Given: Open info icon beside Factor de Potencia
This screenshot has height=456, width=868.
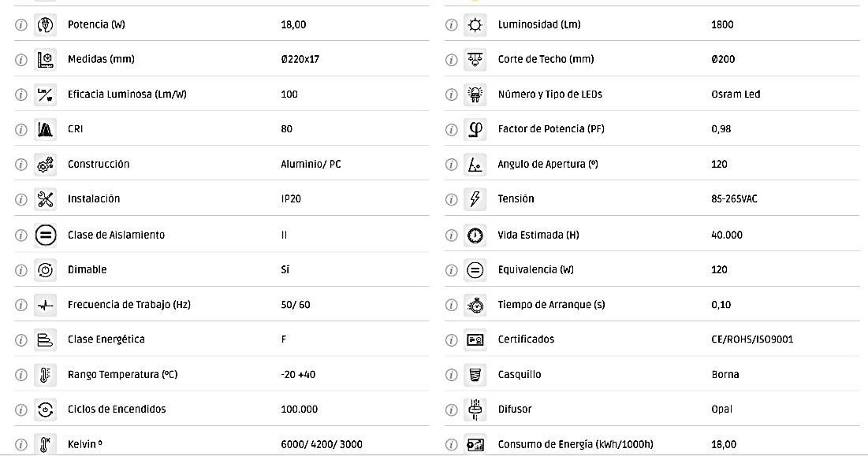Looking at the screenshot, I should pos(451,129).
